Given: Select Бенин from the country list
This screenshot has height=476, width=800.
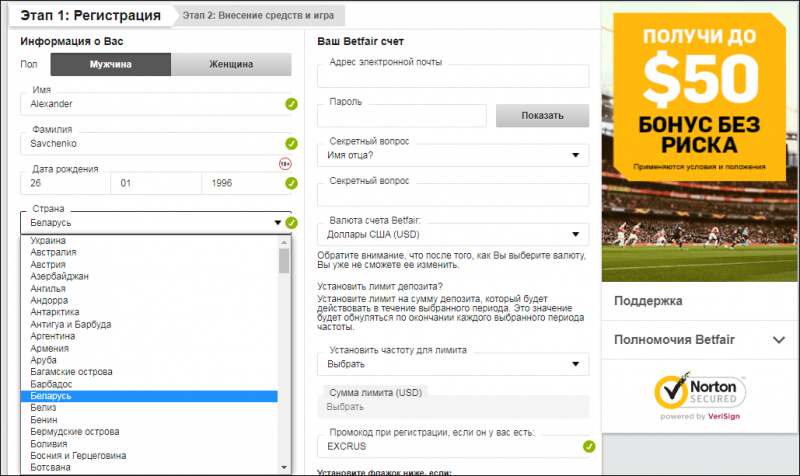Looking at the screenshot, I should pos(149,420).
